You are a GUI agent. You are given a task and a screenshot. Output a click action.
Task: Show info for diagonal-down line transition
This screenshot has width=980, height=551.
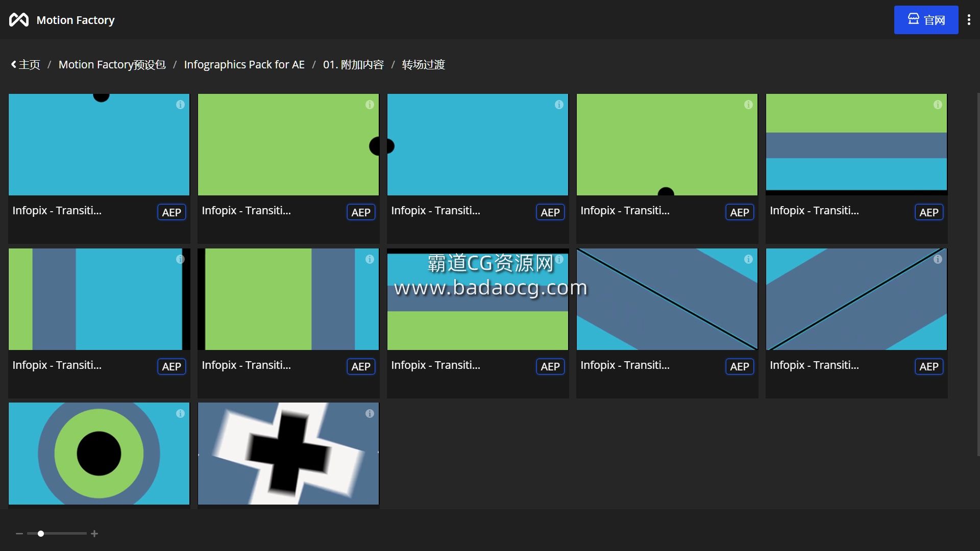point(748,259)
